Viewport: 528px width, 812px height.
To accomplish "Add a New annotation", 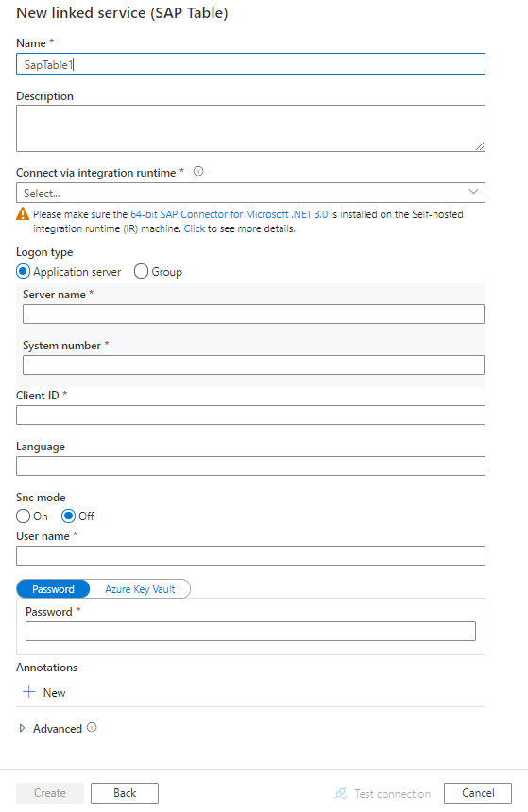I will (x=44, y=692).
